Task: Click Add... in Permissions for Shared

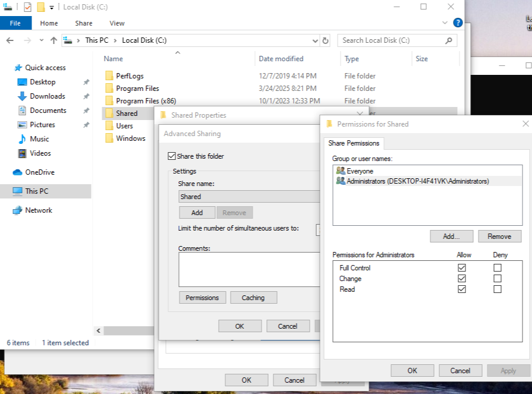Action: click(x=451, y=237)
